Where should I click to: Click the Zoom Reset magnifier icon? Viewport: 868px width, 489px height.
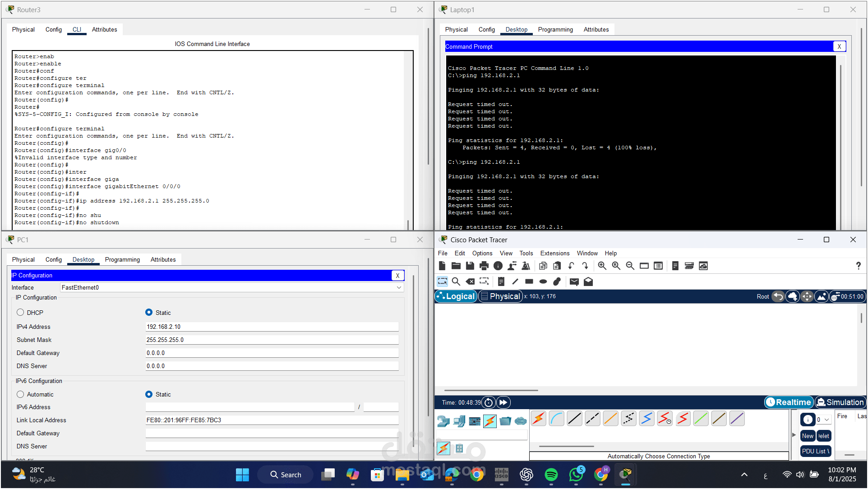point(616,266)
